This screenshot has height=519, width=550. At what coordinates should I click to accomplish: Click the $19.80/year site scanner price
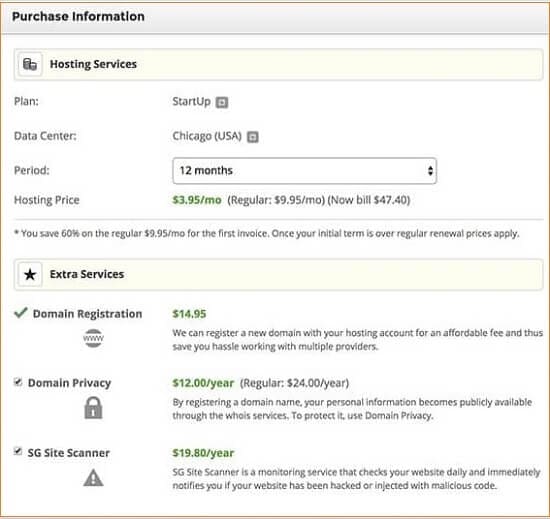tap(203, 453)
